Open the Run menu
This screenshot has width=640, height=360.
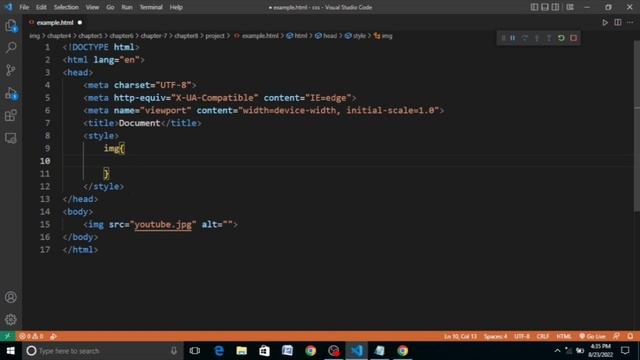tap(127, 7)
